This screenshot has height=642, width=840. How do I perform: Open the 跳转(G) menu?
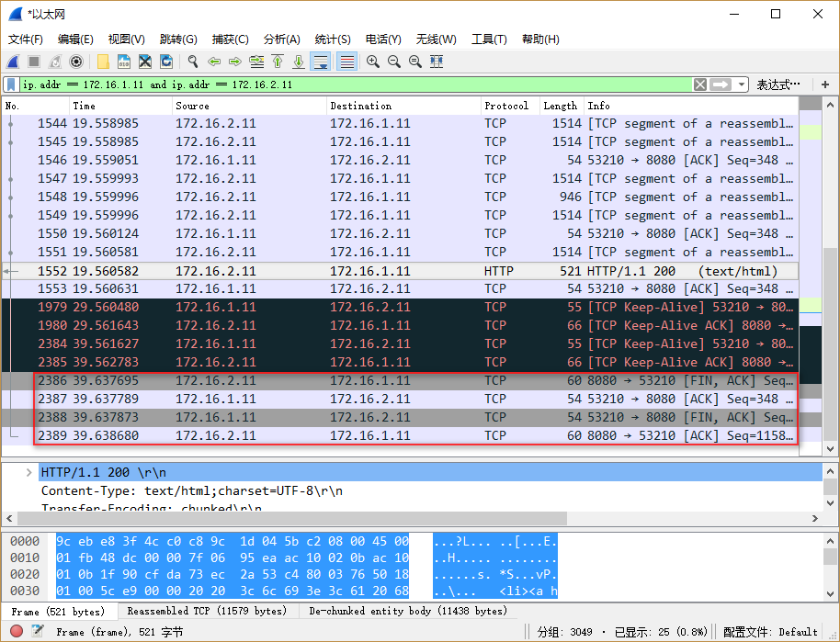point(178,39)
